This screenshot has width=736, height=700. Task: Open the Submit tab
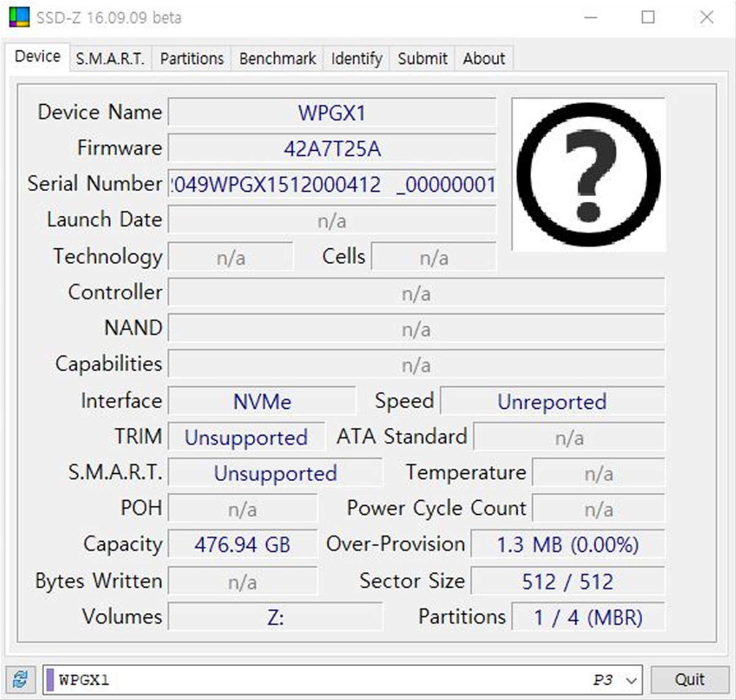point(423,59)
